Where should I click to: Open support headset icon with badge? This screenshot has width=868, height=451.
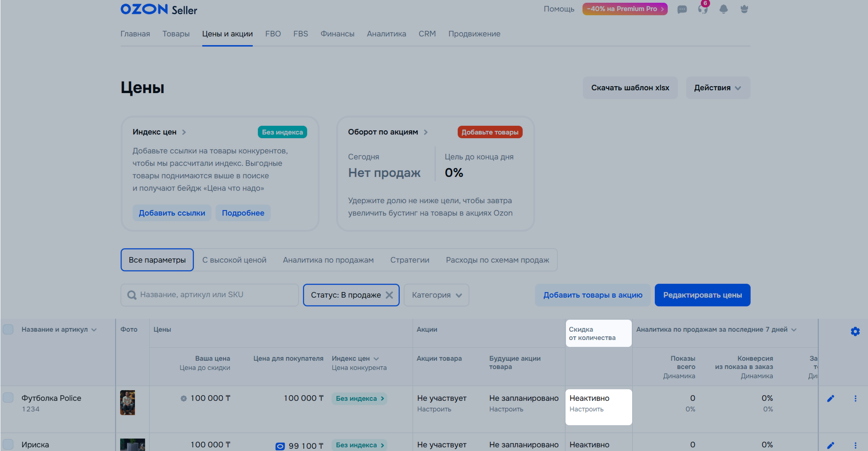(703, 9)
